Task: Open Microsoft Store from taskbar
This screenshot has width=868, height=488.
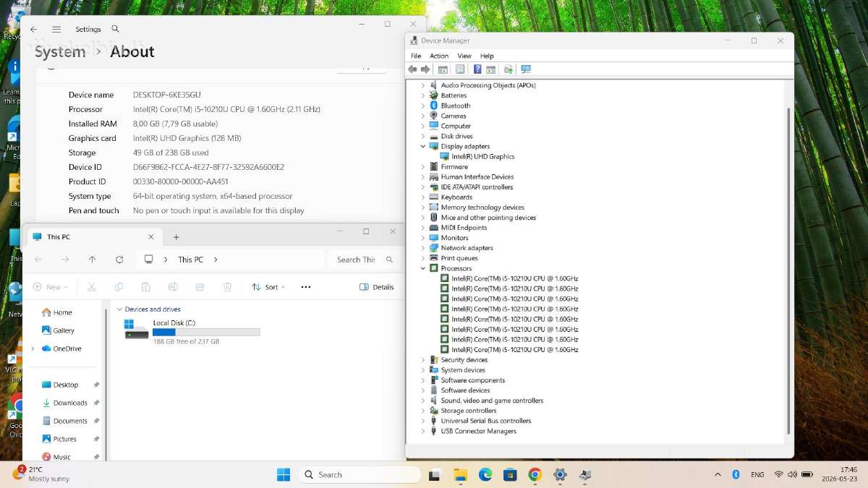Action: coord(510,474)
